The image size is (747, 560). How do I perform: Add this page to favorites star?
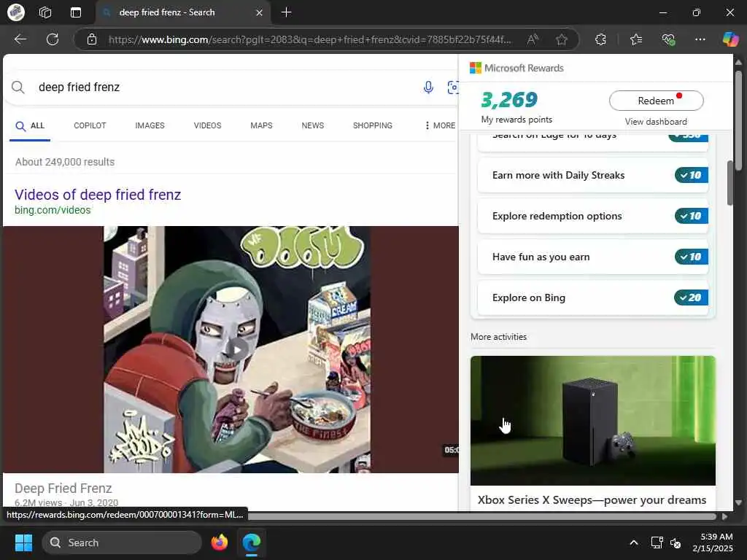click(562, 39)
